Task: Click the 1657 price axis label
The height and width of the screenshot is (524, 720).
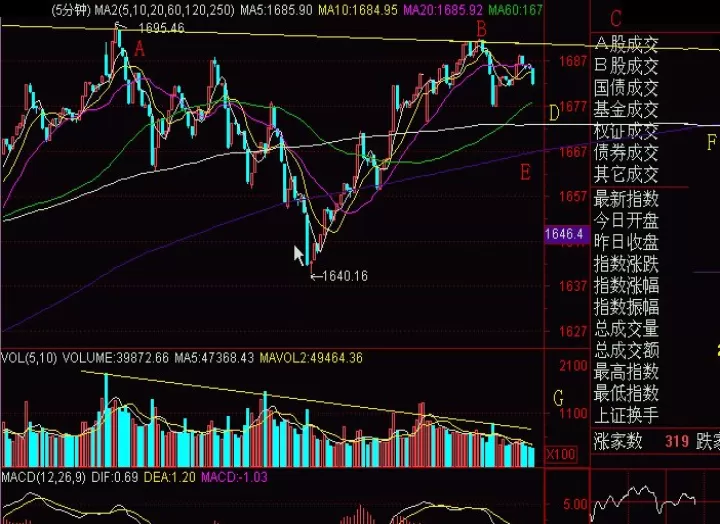Action: coord(573,197)
